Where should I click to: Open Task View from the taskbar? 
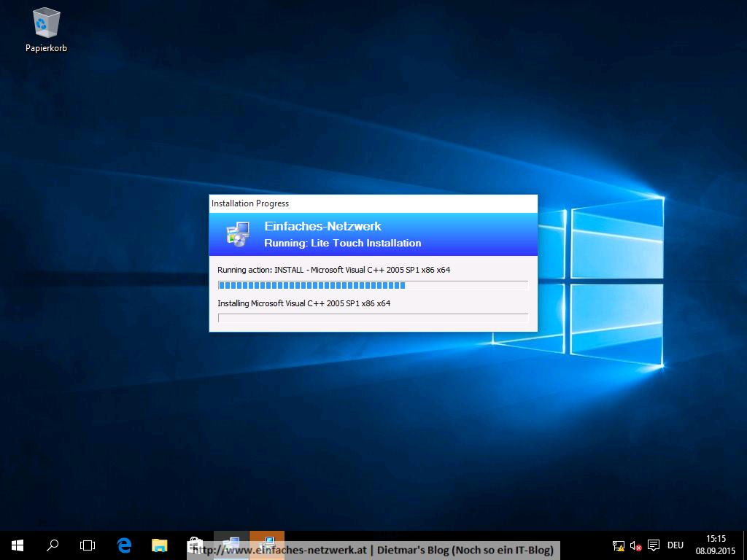[88, 545]
